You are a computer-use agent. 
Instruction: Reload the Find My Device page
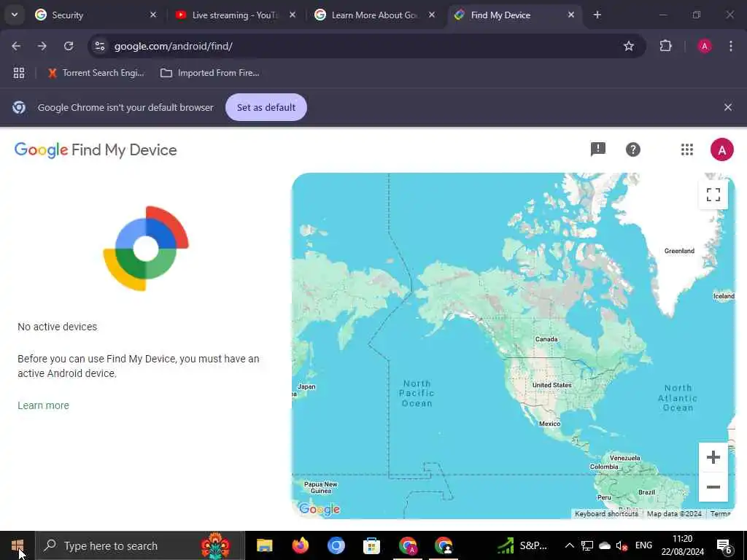click(69, 46)
